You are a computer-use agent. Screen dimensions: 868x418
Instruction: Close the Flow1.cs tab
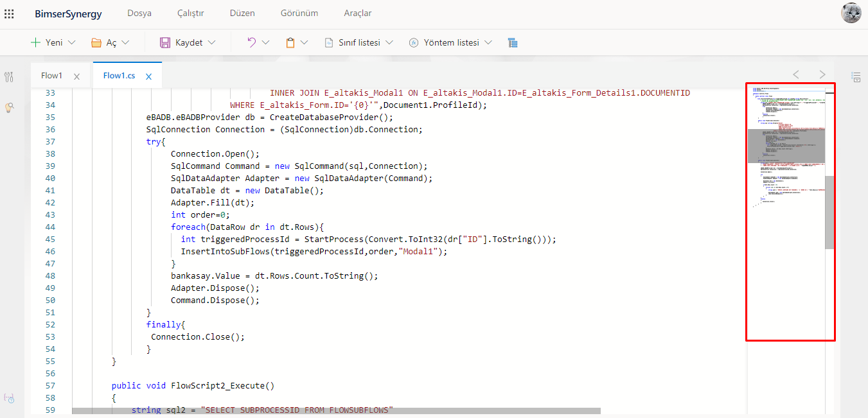click(x=148, y=76)
